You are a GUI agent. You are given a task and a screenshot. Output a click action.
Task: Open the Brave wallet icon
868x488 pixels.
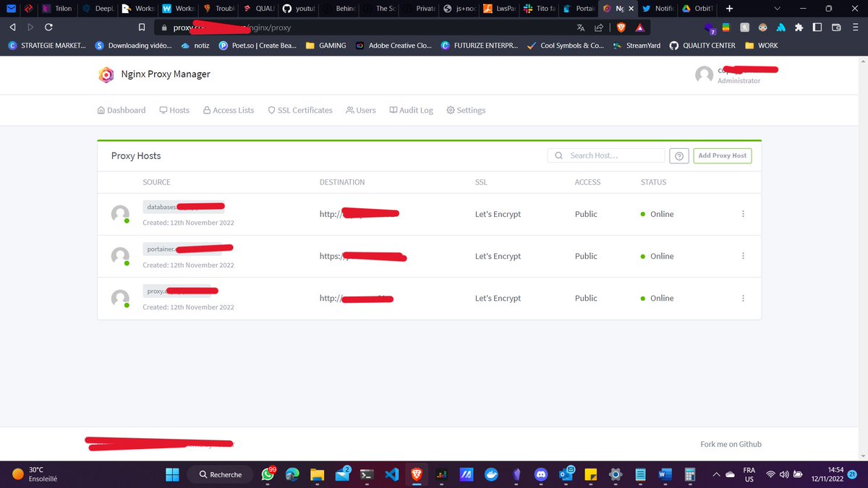tap(836, 27)
